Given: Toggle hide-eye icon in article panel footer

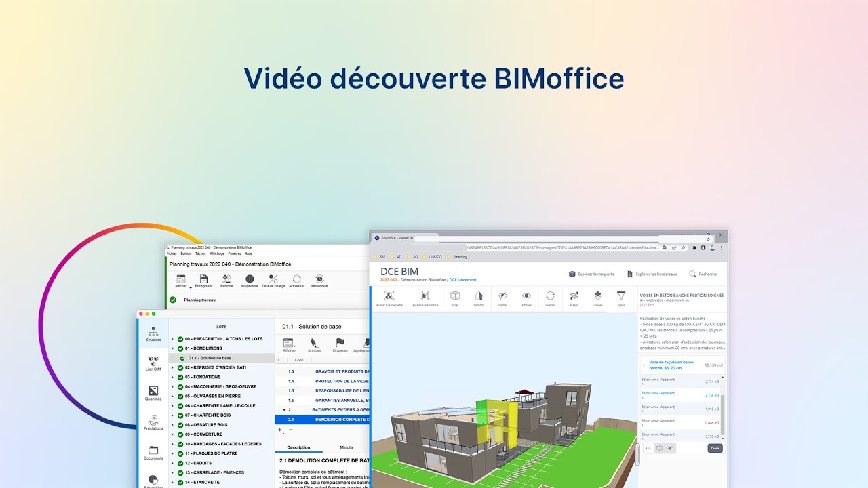Looking at the screenshot, I should coord(671,448).
